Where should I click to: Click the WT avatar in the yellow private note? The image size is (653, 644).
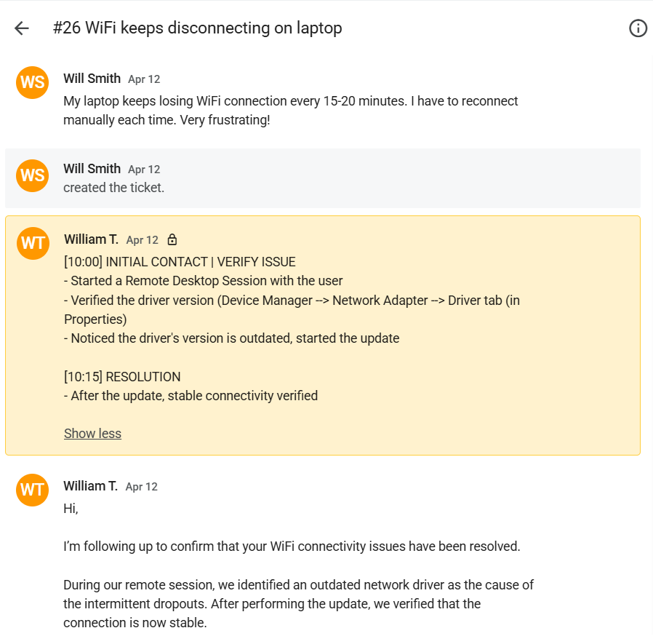tap(33, 243)
